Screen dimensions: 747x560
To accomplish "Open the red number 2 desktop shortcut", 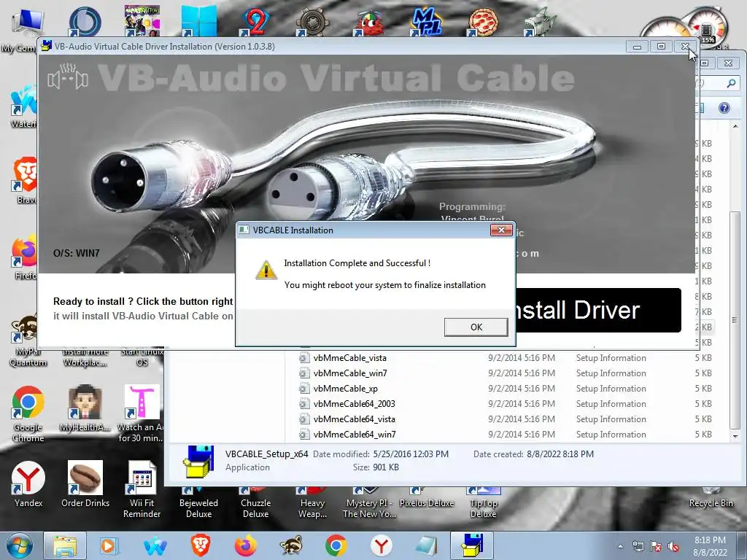I will click(x=256, y=22).
